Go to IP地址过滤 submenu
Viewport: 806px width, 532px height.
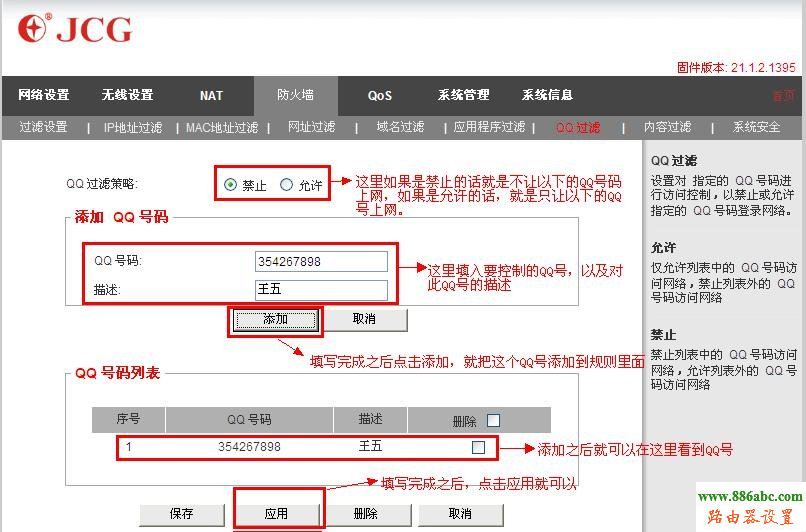133,127
